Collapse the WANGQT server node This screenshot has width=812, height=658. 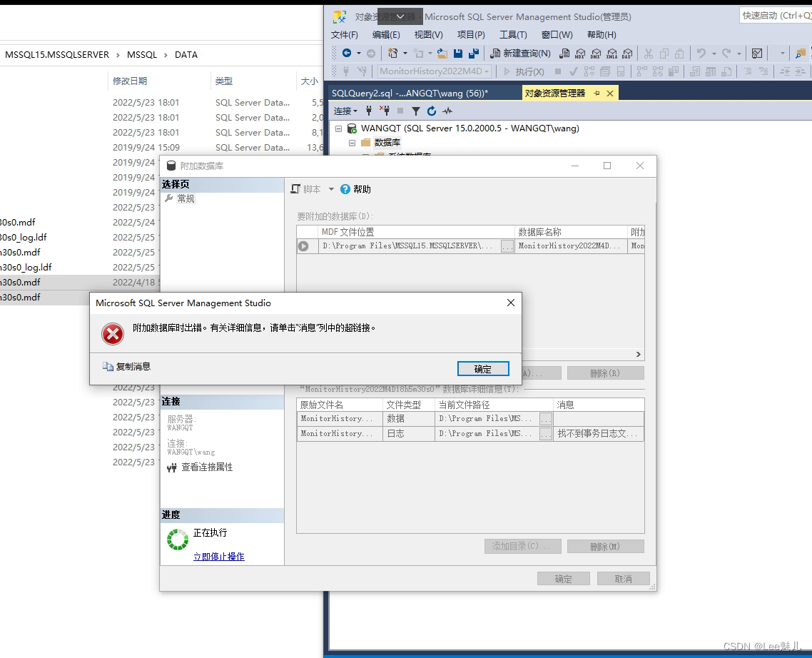(339, 128)
